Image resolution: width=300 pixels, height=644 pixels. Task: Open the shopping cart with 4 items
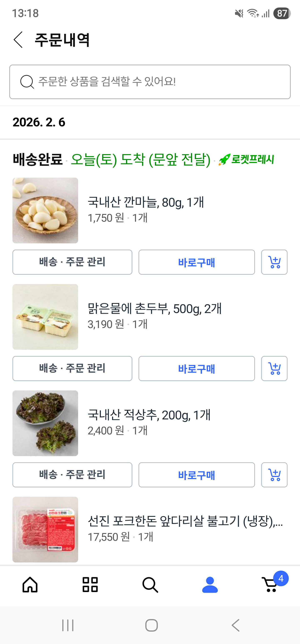(x=271, y=585)
